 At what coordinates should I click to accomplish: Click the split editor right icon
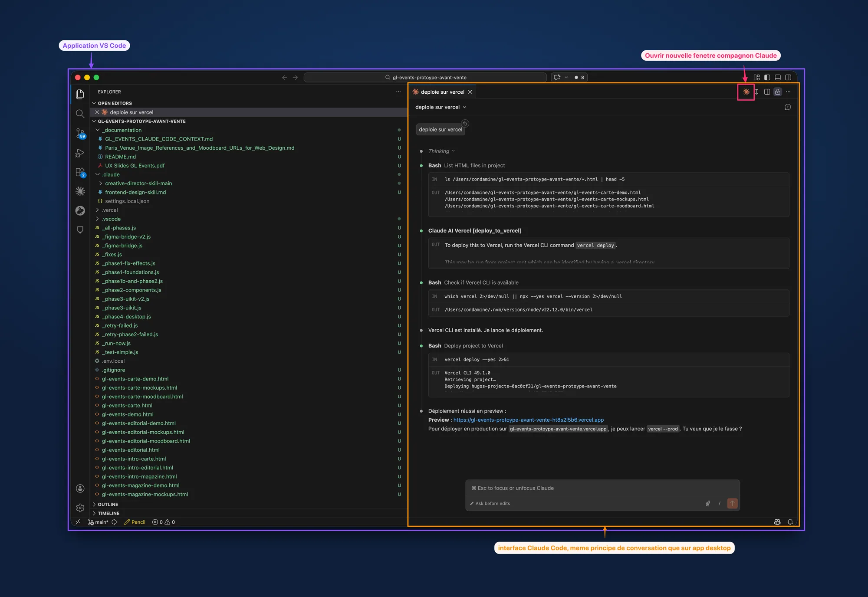point(767,92)
